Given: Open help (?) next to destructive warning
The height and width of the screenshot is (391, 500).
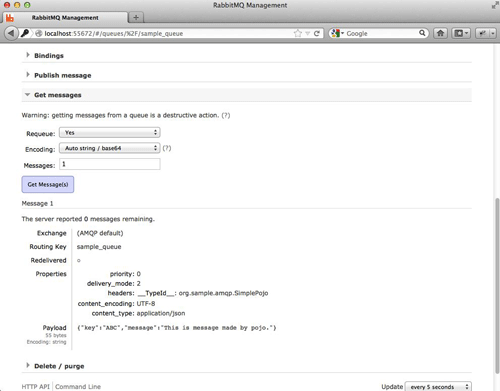Looking at the screenshot, I should click(226, 115).
